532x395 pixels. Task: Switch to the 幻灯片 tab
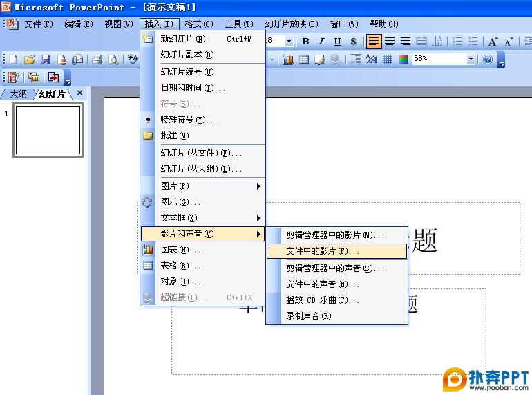point(52,94)
